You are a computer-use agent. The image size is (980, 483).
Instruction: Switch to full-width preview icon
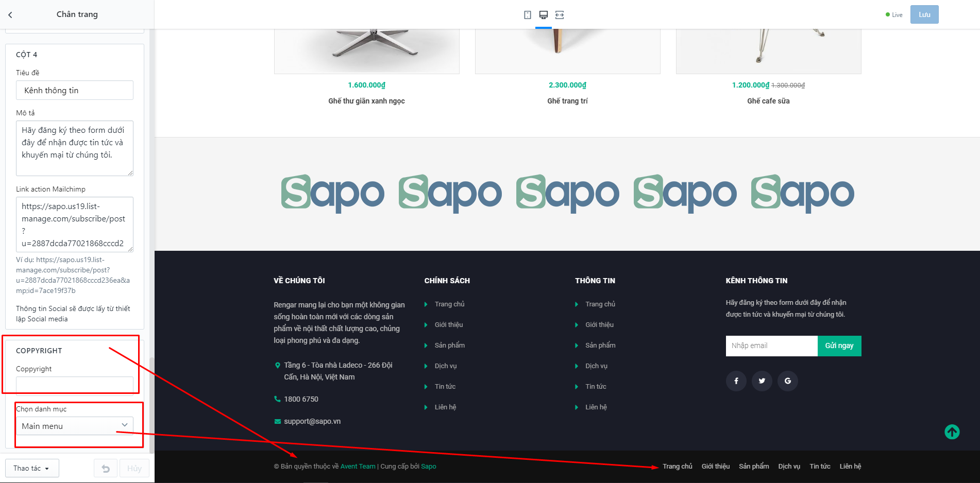[560, 15]
